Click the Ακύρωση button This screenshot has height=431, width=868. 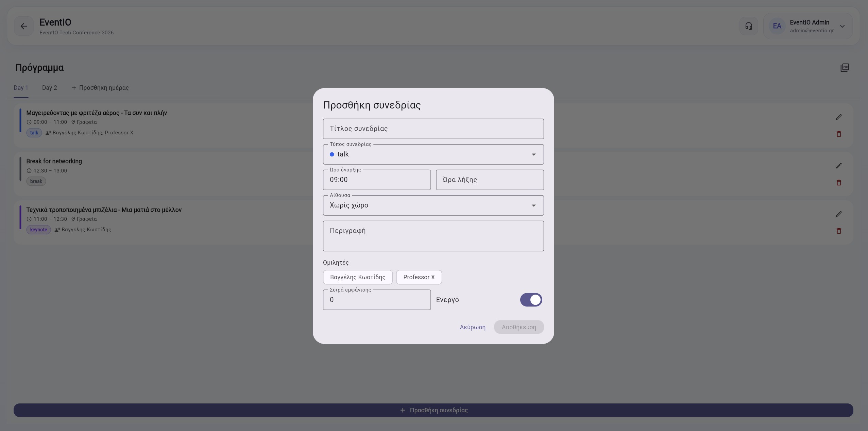tap(473, 327)
